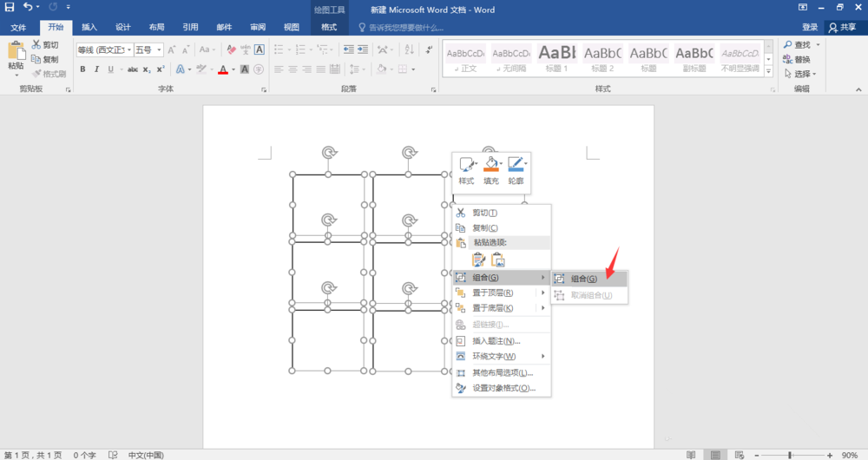Toggle Superscript formatting
868x460 pixels.
tap(161, 69)
